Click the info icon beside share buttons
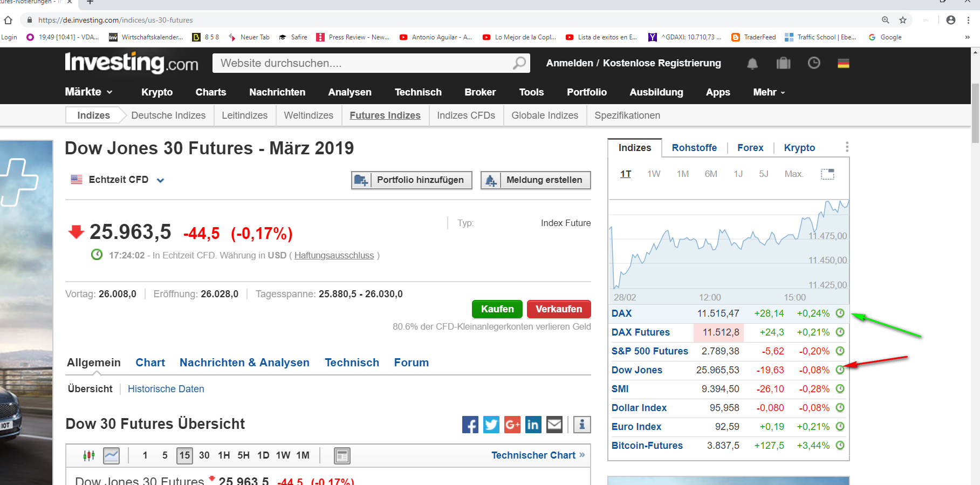 [x=582, y=425]
